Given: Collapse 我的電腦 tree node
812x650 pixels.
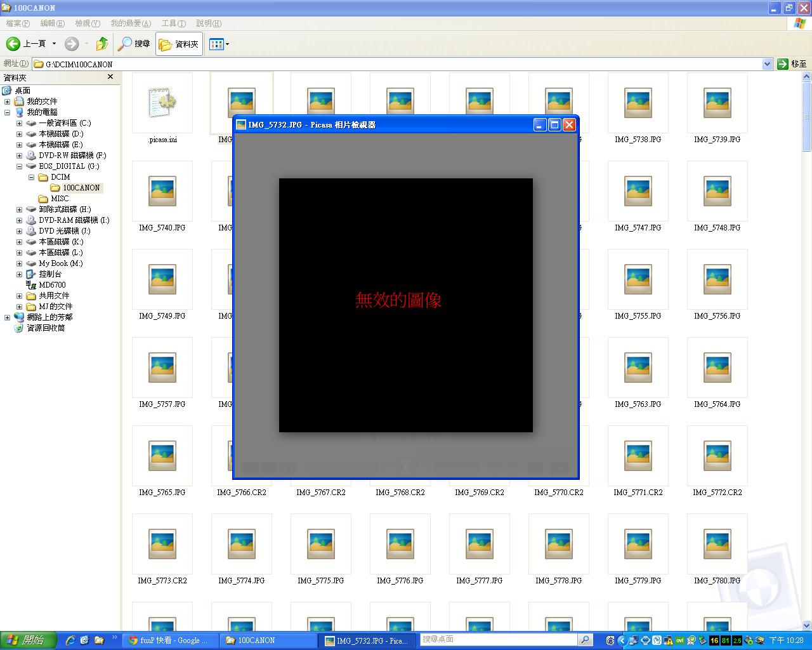Looking at the screenshot, I should tap(8, 112).
